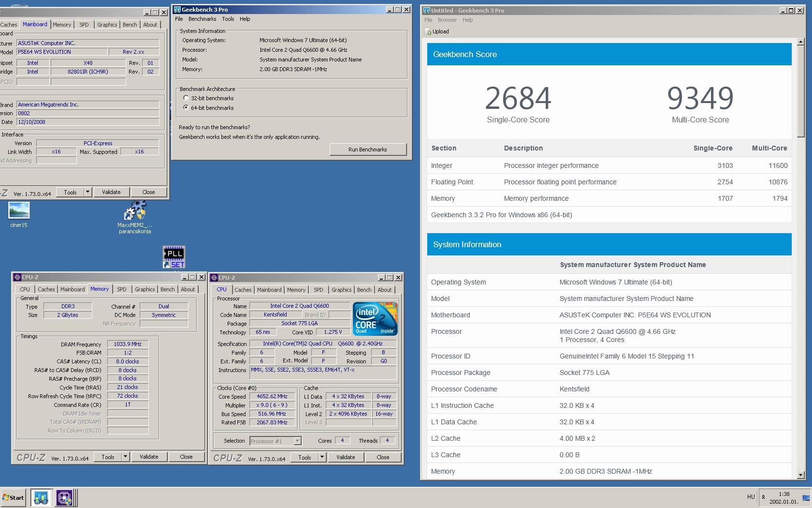This screenshot has width=812, height=508.
Task: Click Run Benchmarks button
Action: pos(368,149)
